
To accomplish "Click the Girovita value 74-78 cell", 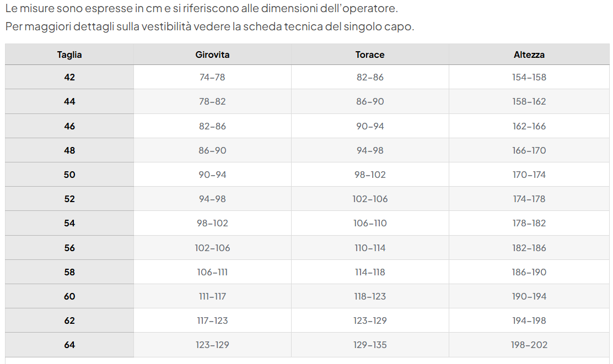I will (212, 77).
